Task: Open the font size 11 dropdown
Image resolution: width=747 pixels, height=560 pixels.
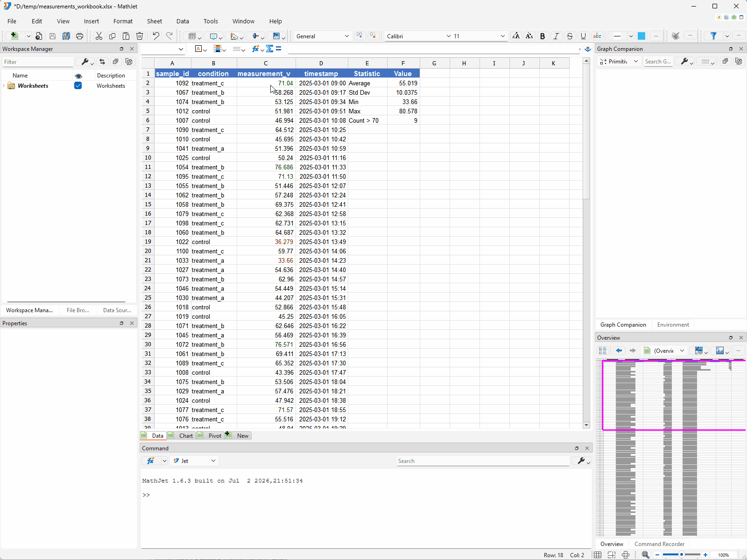Action: (x=479, y=36)
